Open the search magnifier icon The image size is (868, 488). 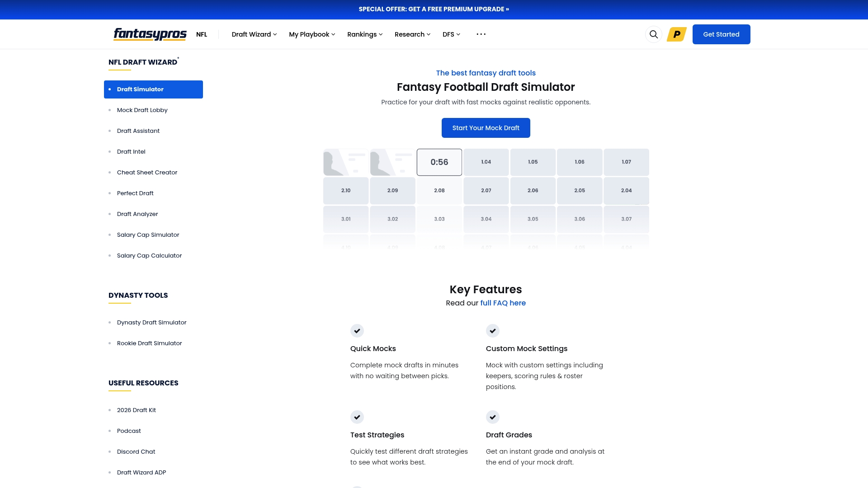click(x=653, y=34)
